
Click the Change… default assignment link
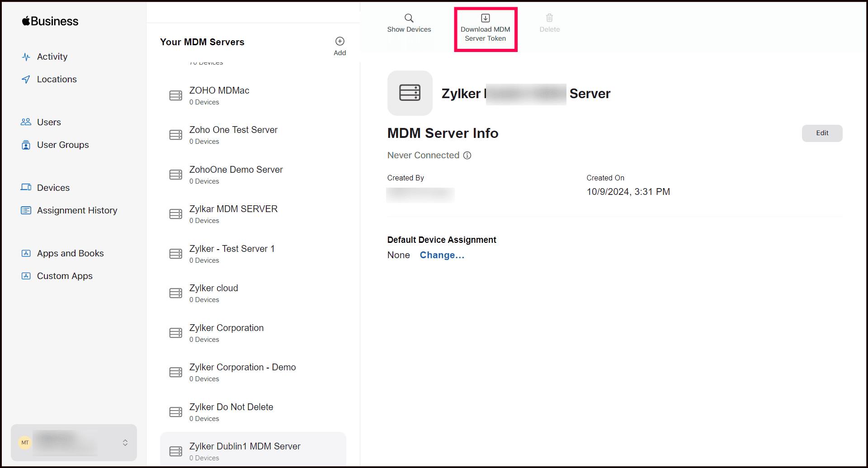point(442,255)
